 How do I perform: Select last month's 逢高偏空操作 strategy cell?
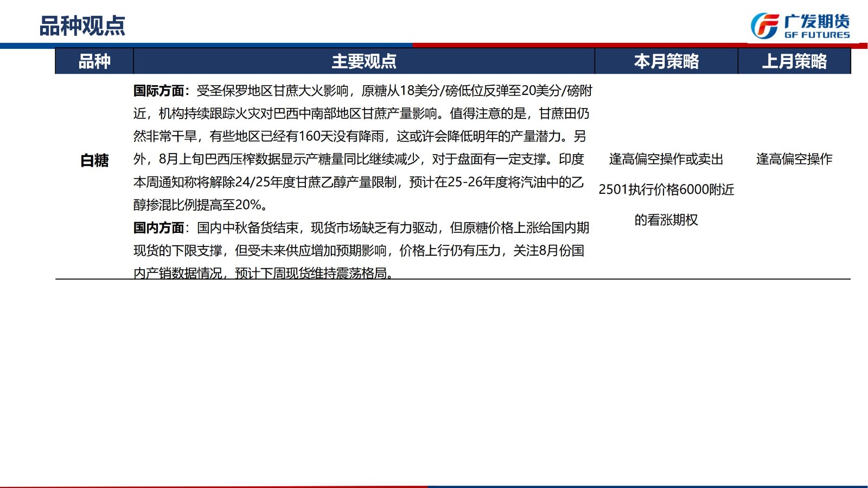click(x=794, y=159)
